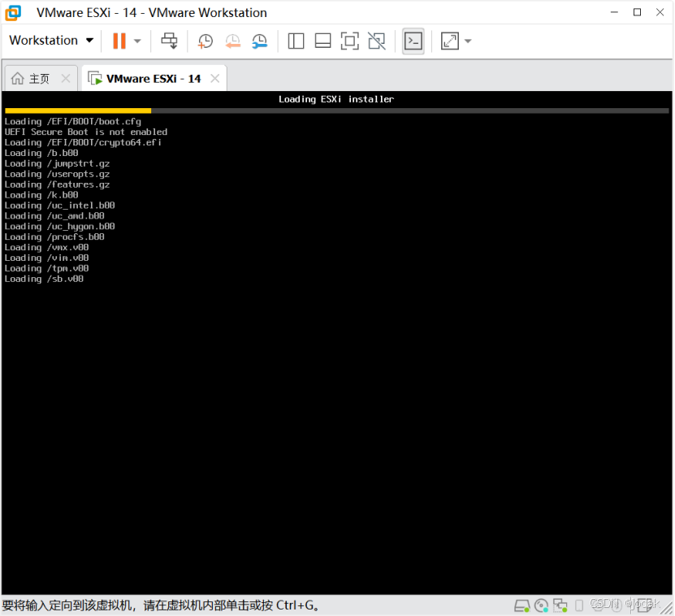Image resolution: width=675 pixels, height=616 pixels.
Task: Minimize the VMware Workstation window
Action: tap(614, 12)
